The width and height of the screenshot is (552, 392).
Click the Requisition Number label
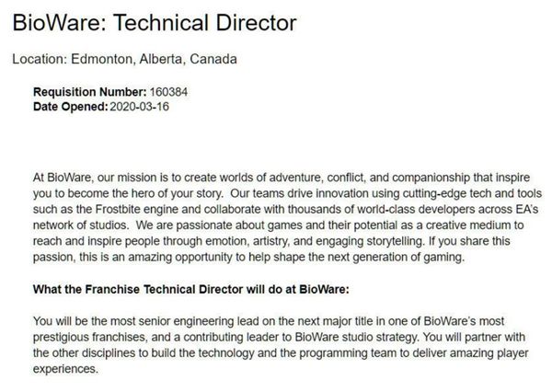[90, 92]
